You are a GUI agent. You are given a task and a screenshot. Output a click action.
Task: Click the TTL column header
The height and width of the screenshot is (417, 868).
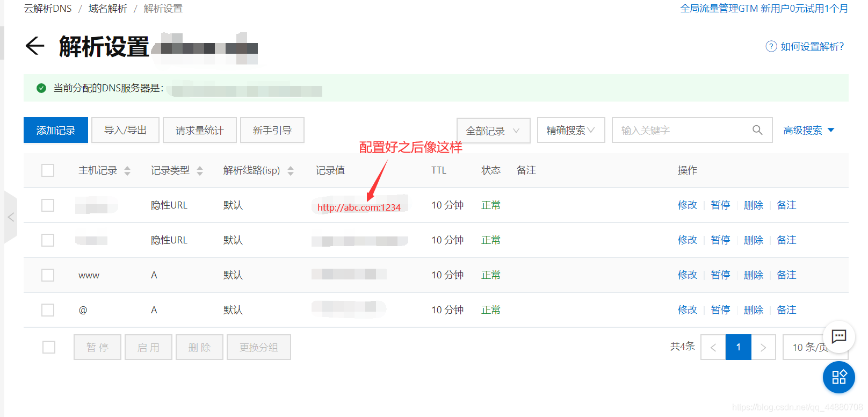click(x=439, y=170)
